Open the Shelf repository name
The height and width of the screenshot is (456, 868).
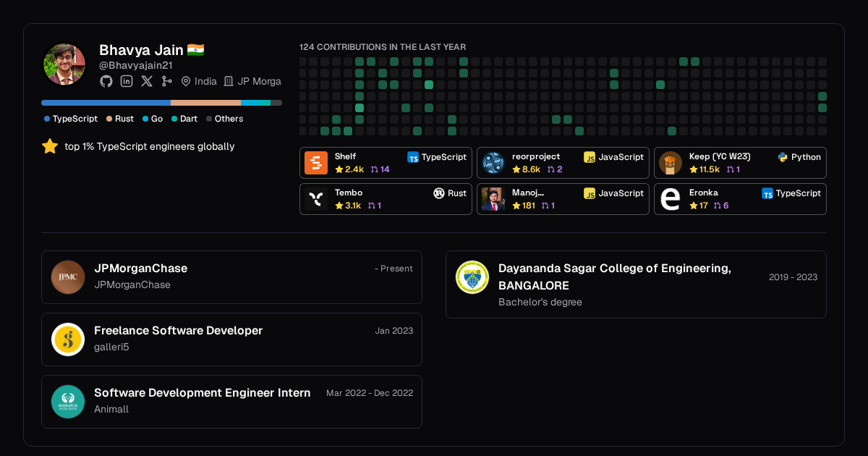click(345, 156)
